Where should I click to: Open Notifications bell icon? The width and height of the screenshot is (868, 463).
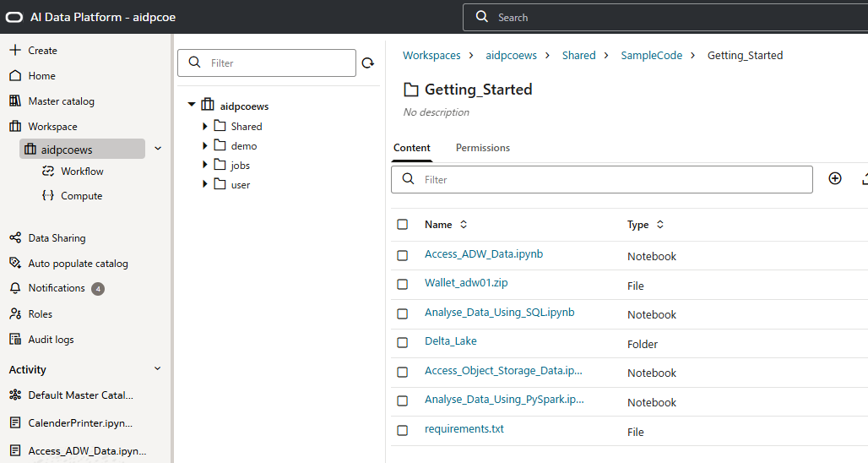pyautogui.click(x=15, y=288)
